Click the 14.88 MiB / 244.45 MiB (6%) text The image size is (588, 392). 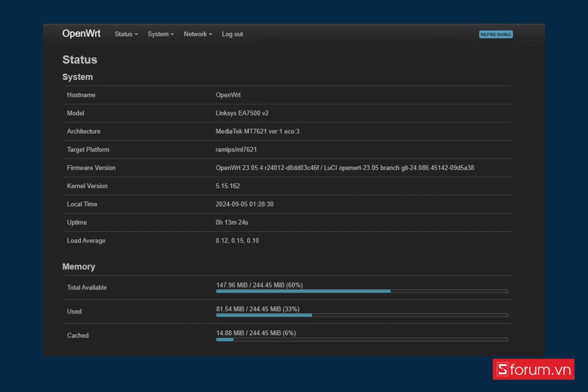256,333
